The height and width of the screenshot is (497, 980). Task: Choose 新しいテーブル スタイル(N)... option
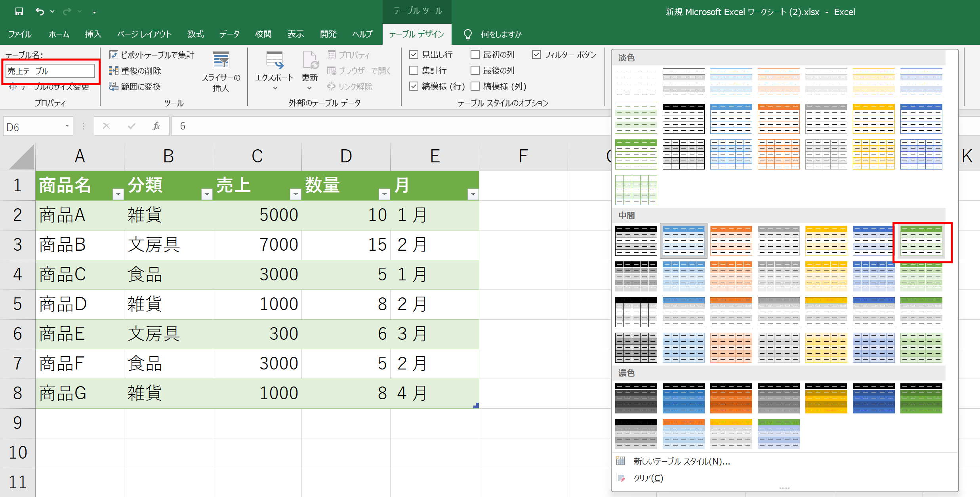[x=682, y=461]
